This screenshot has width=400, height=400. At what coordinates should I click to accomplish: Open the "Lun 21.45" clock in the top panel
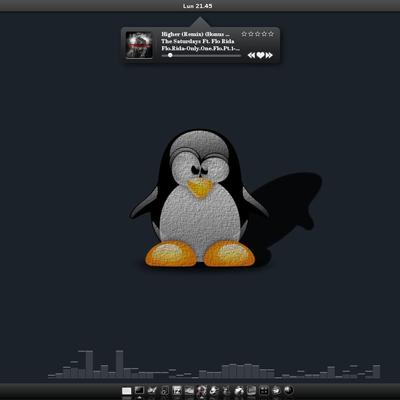(x=197, y=6)
